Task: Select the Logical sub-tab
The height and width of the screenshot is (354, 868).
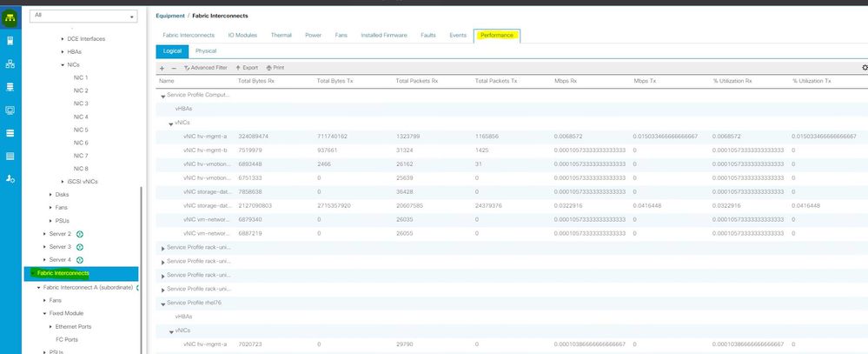Action: point(172,51)
